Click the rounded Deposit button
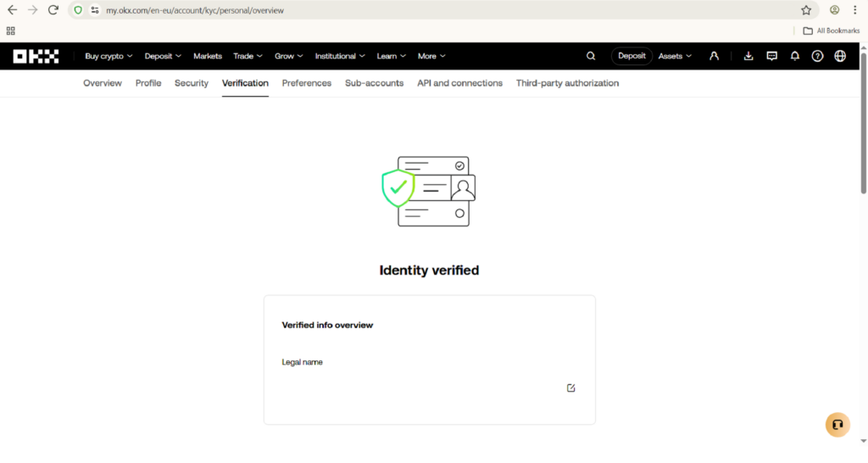This screenshot has height=463, width=868. 632,56
